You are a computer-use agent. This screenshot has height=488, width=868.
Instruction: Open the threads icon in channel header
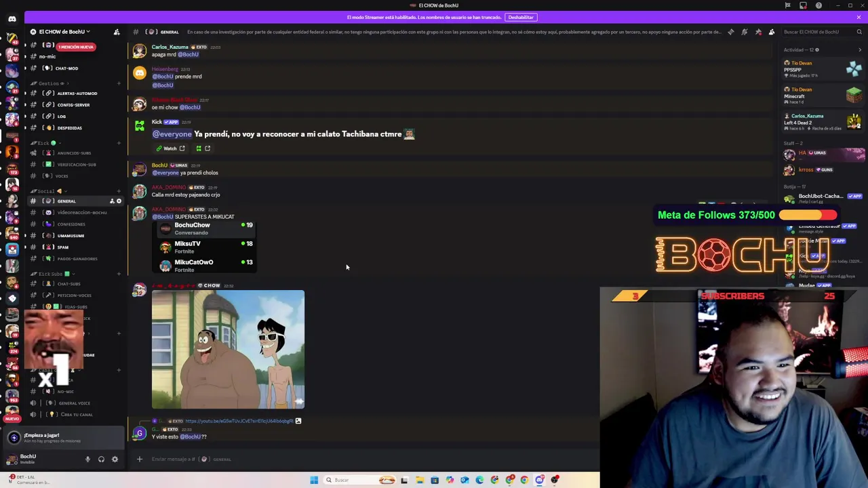(730, 32)
